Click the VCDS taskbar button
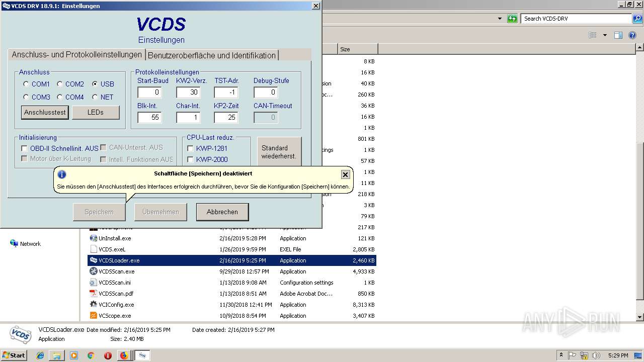The width and height of the screenshot is (644, 362). (142, 355)
